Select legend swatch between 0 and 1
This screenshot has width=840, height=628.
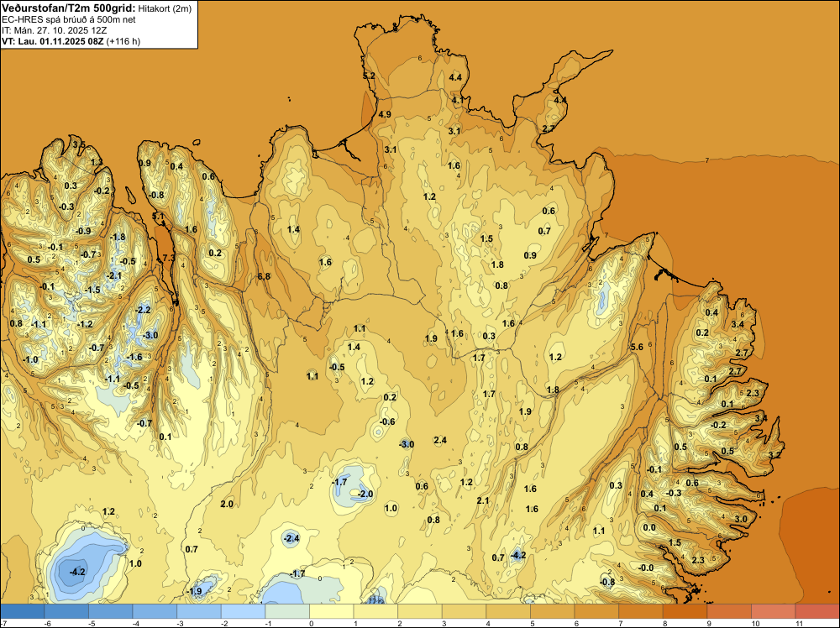(x=332, y=611)
